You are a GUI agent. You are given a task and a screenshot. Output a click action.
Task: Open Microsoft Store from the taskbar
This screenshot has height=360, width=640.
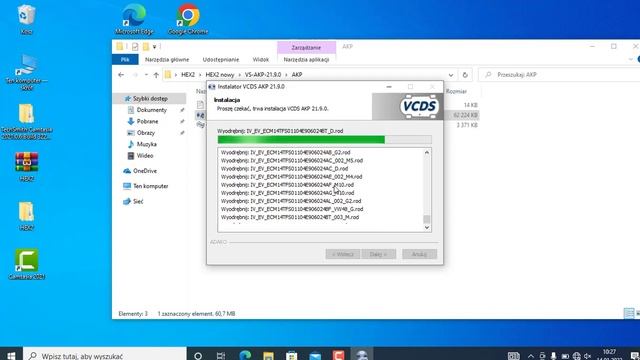click(x=291, y=356)
